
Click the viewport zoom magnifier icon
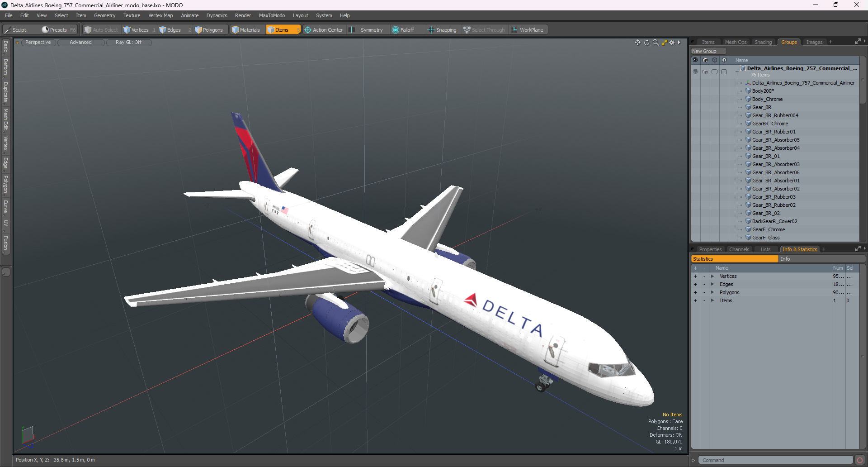[656, 43]
